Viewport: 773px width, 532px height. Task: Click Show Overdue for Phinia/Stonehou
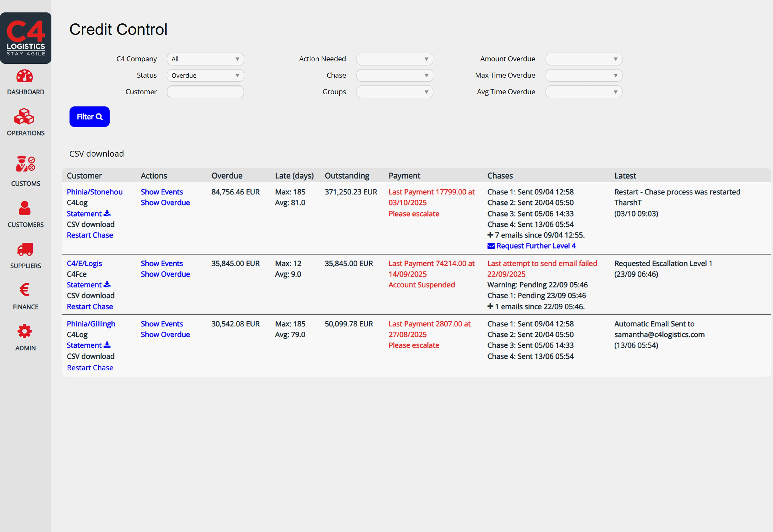pos(165,203)
